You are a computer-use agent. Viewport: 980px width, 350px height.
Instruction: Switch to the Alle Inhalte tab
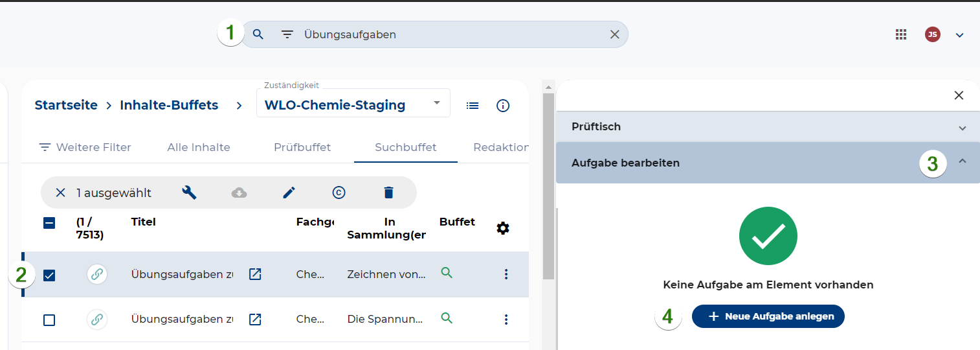[x=199, y=147]
